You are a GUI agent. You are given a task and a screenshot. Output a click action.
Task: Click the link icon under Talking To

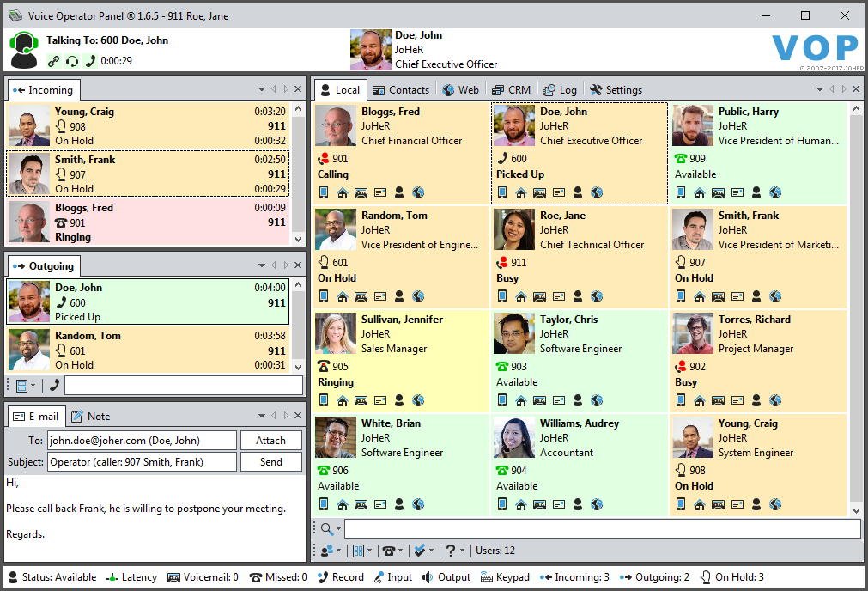pos(53,61)
